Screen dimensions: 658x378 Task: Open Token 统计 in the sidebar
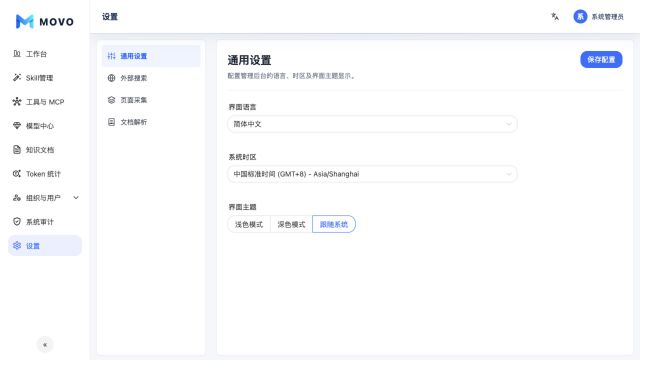(x=45, y=174)
